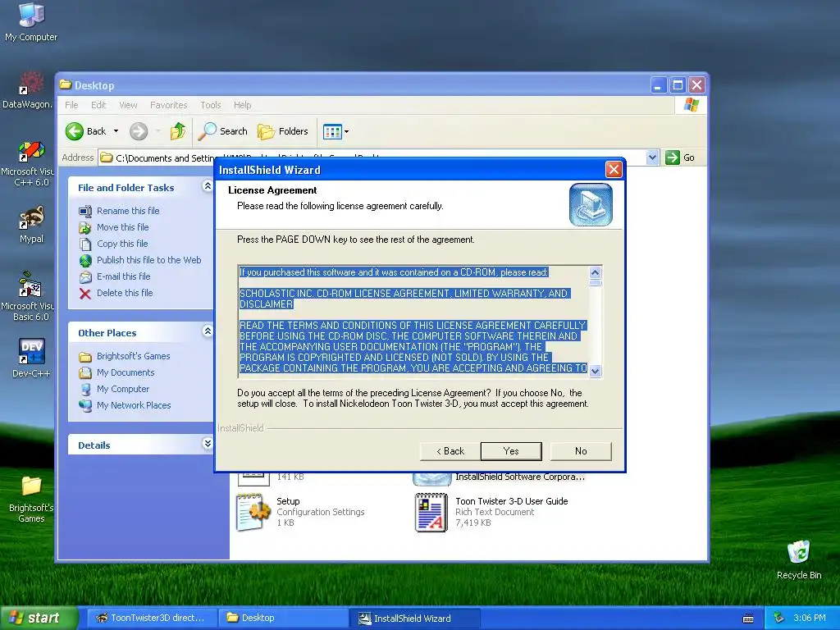Select Mypal browser desktop icon

tap(31, 225)
